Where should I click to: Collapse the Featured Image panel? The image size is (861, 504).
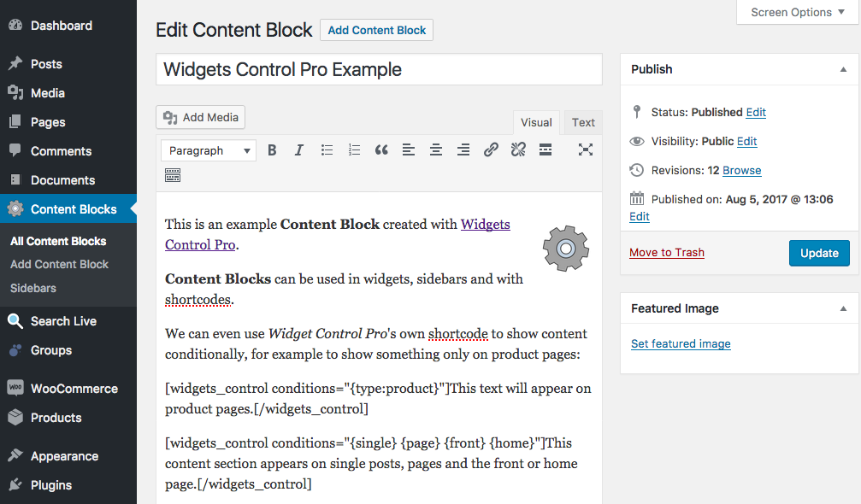pos(843,308)
